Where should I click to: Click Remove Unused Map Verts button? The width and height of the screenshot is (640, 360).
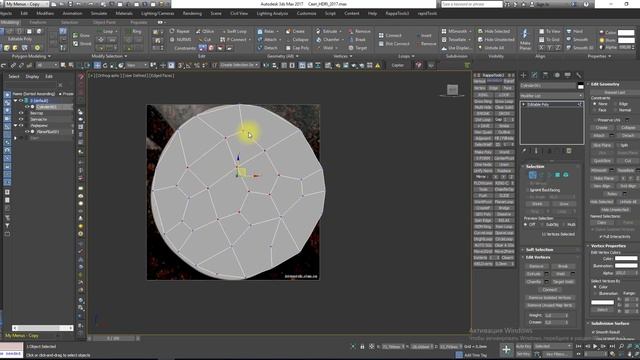(549, 305)
